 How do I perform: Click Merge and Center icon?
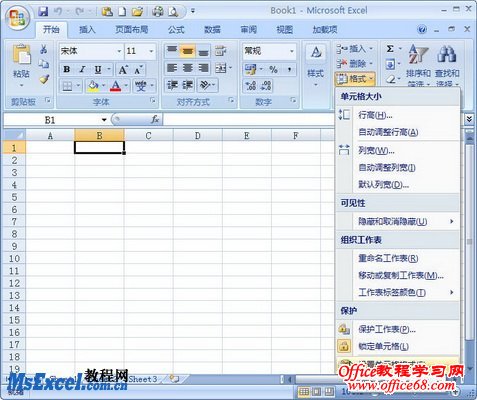pos(220,68)
